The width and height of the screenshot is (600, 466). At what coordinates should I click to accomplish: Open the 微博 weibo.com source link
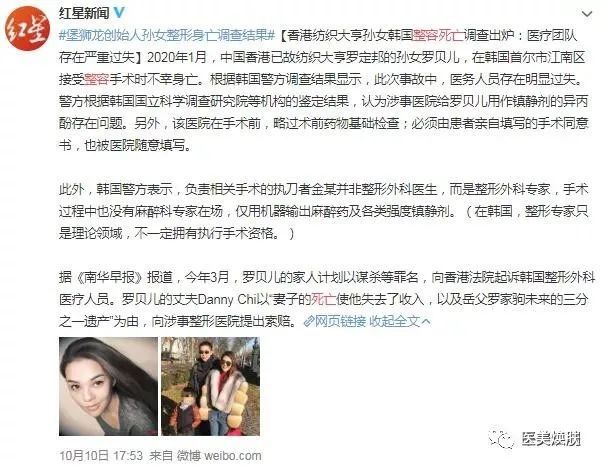(x=219, y=456)
